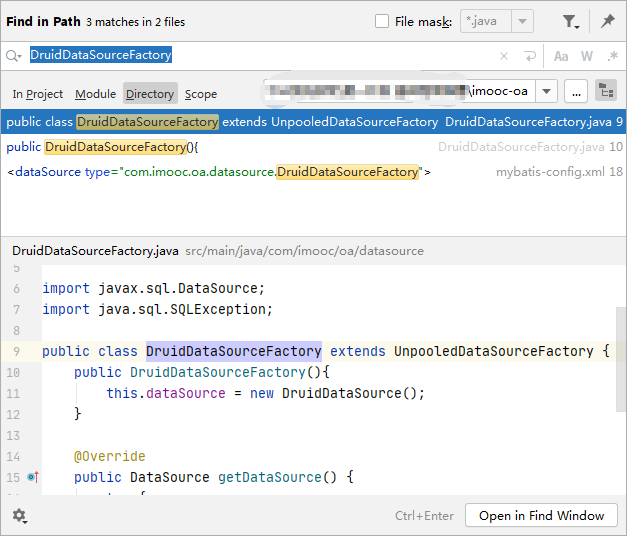Image resolution: width=627 pixels, height=536 pixels.
Task: Switch to the Module tab
Action: 95,94
